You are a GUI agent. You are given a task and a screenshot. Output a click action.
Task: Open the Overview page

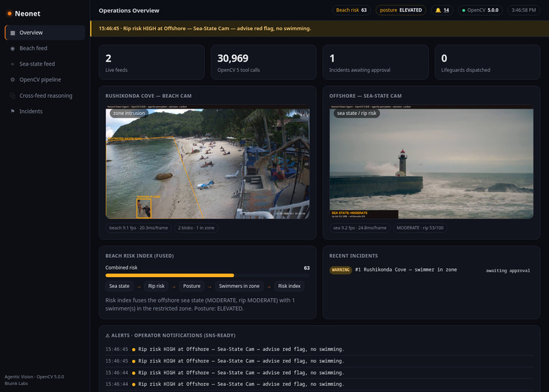[x=44, y=33]
